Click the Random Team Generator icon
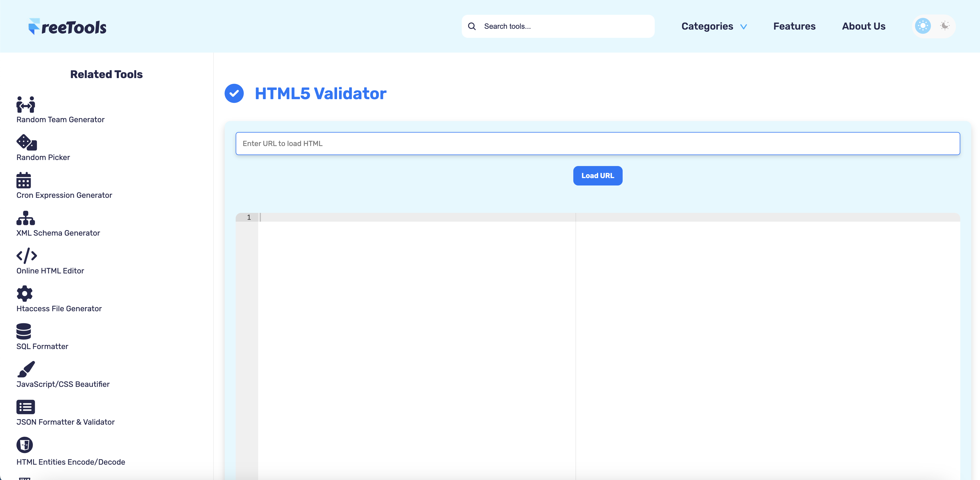This screenshot has width=980, height=480. [25, 105]
